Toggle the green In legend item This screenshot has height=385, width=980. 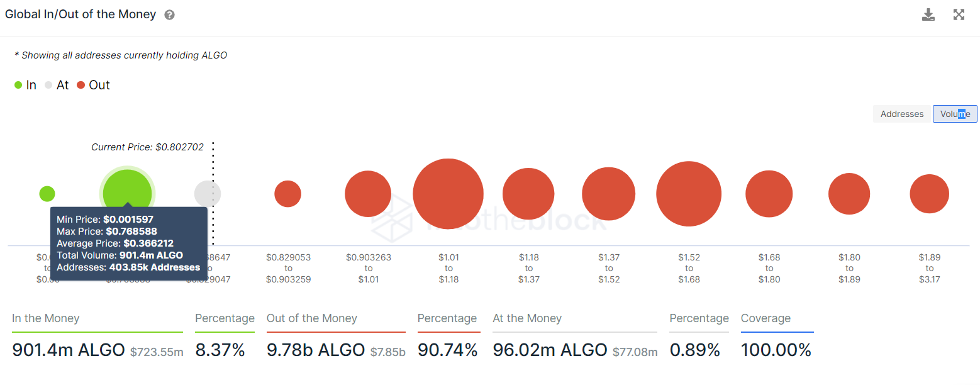(x=25, y=85)
